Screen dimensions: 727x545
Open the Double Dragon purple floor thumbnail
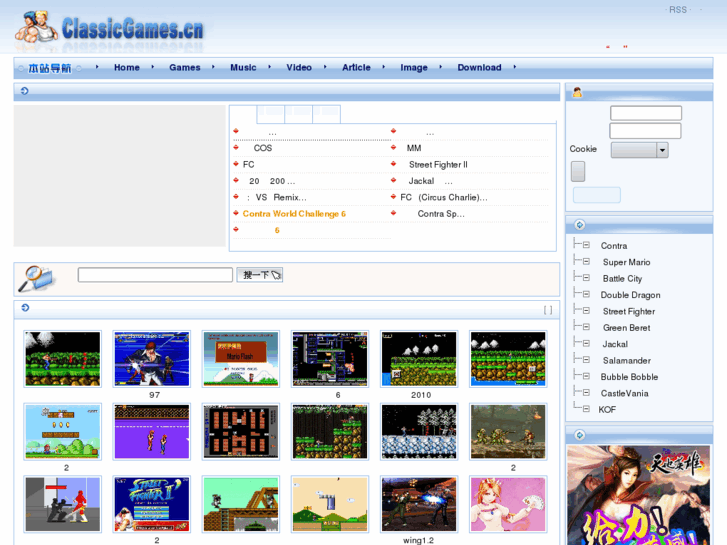point(152,431)
